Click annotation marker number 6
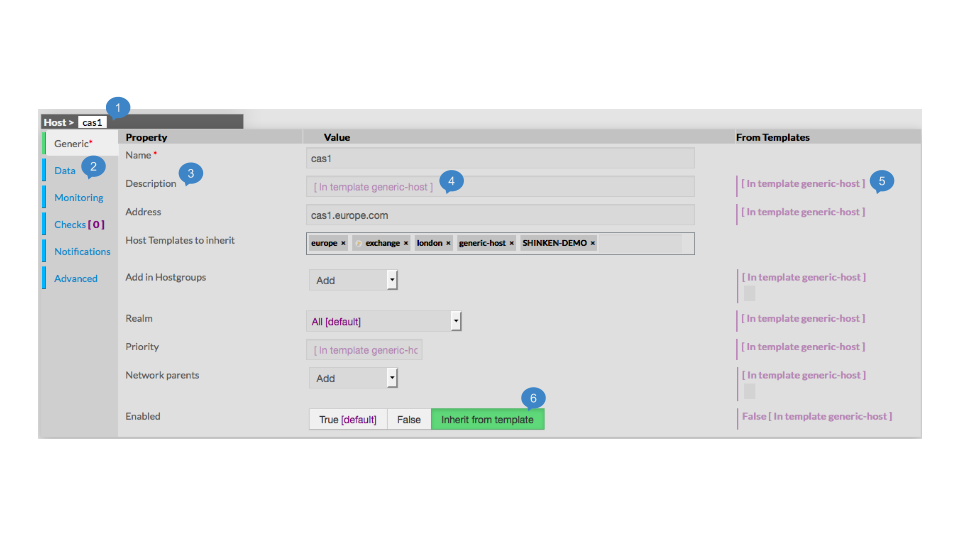Screen dimensions: 960x540 pyautogui.click(x=533, y=398)
